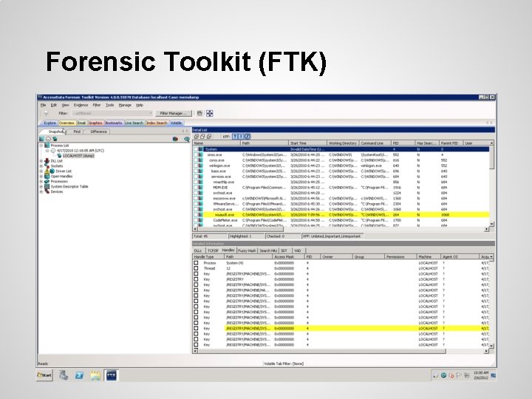
Task: Click the Filter Manager button
Action: (173, 113)
